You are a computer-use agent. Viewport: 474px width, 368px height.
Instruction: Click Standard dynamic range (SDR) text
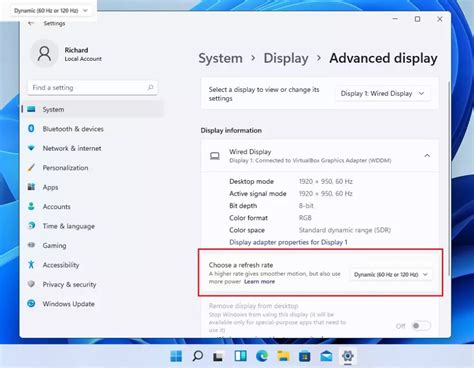pos(345,230)
